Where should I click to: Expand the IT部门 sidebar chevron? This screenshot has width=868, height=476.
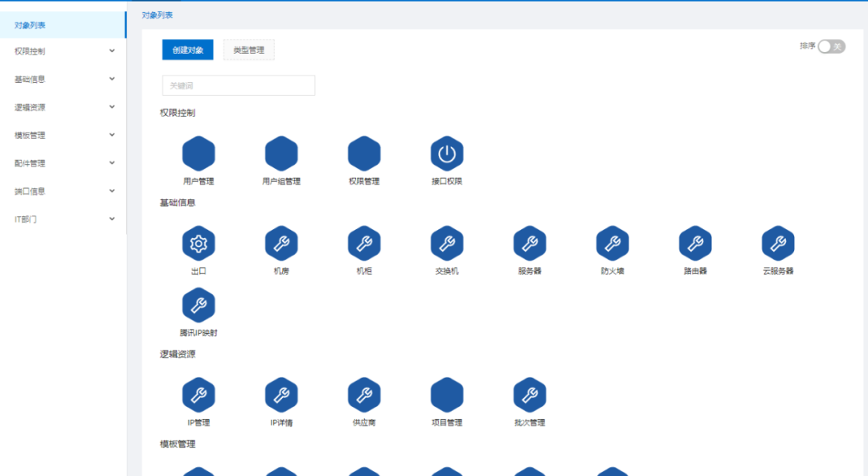(112, 219)
